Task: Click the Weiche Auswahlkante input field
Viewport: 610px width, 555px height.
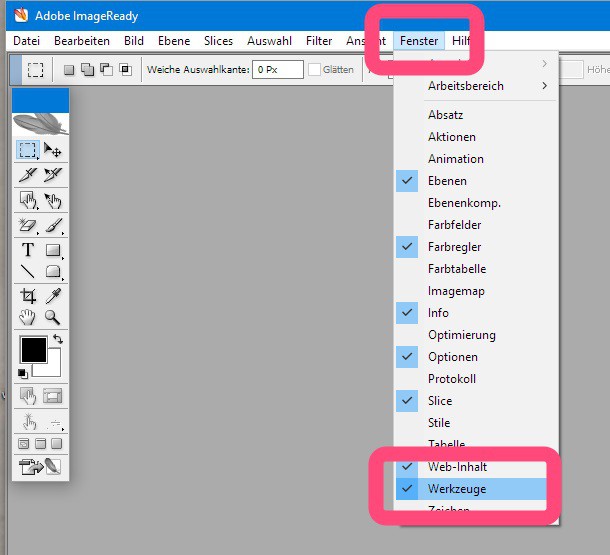Action: point(275,70)
